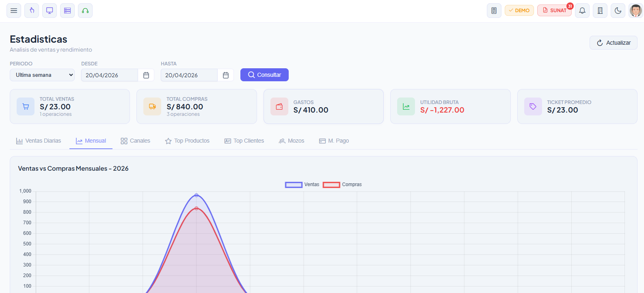This screenshot has width=644, height=293.
Task: Open the green headset support icon
Action: click(85, 11)
